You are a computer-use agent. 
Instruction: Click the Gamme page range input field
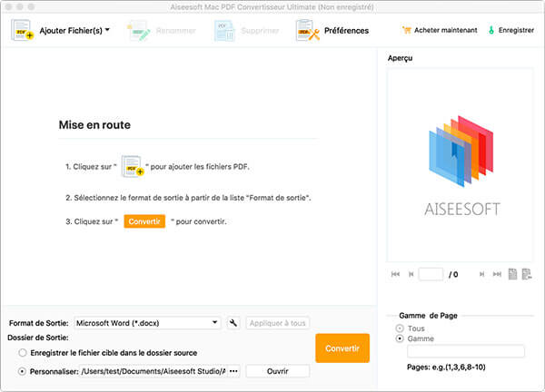point(466,351)
